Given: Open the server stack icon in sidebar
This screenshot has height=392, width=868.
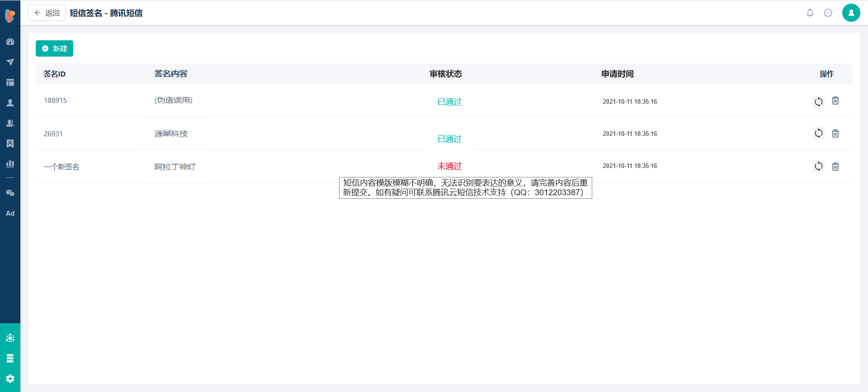Looking at the screenshot, I should [10, 359].
